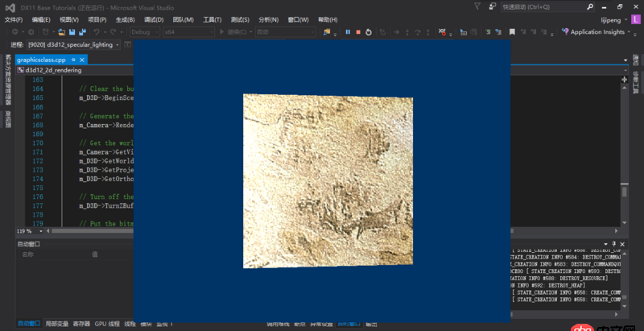The height and width of the screenshot is (331, 644).
Task: Open the 帮助(H) menu
Action: 328,19
